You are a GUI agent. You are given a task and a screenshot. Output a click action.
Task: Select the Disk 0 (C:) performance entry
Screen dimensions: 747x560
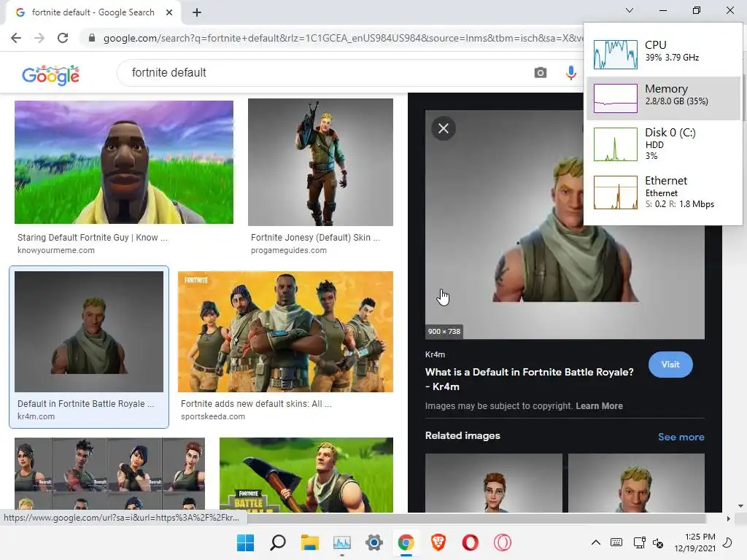pos(664,144)
